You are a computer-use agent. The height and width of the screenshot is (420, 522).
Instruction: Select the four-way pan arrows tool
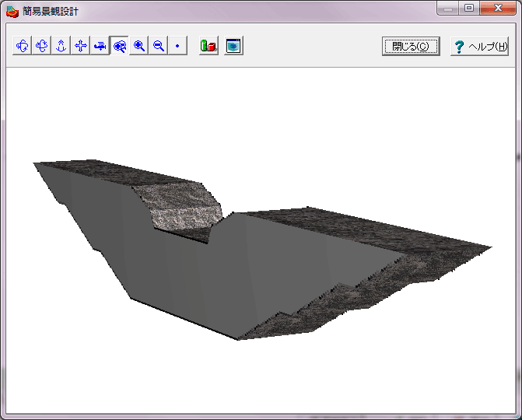(81, 46)
